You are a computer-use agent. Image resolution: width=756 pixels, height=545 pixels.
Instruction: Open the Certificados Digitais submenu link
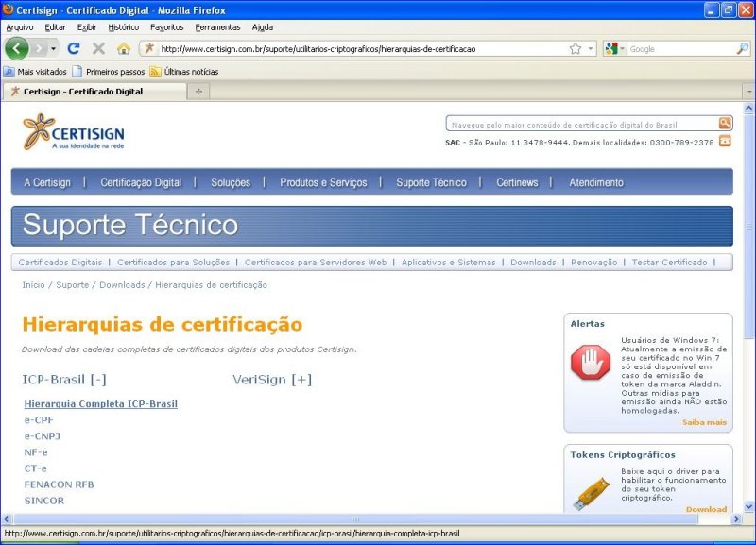[60, 263]
